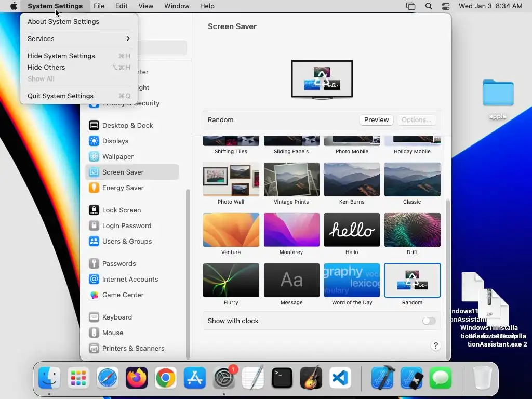
Task: Open Simulator app in the Dock
Action: pyautogui.click(x=411, y=378)
